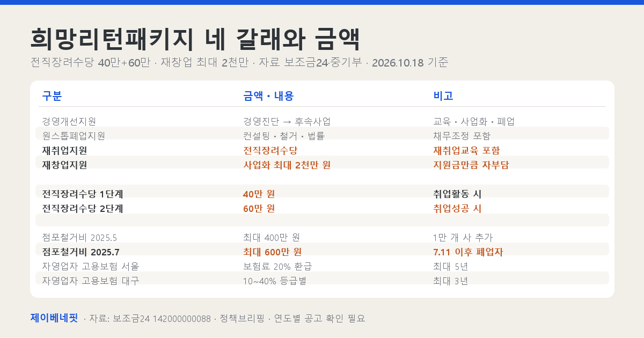This screenshot has height=338, width=644.
Task: Select the '재창업지원' row label
Action: pos(64,165)
